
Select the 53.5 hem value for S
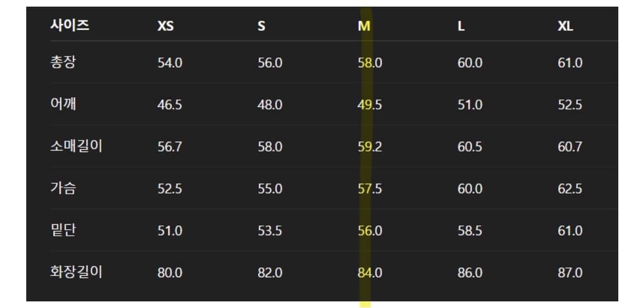coord(270,231)
